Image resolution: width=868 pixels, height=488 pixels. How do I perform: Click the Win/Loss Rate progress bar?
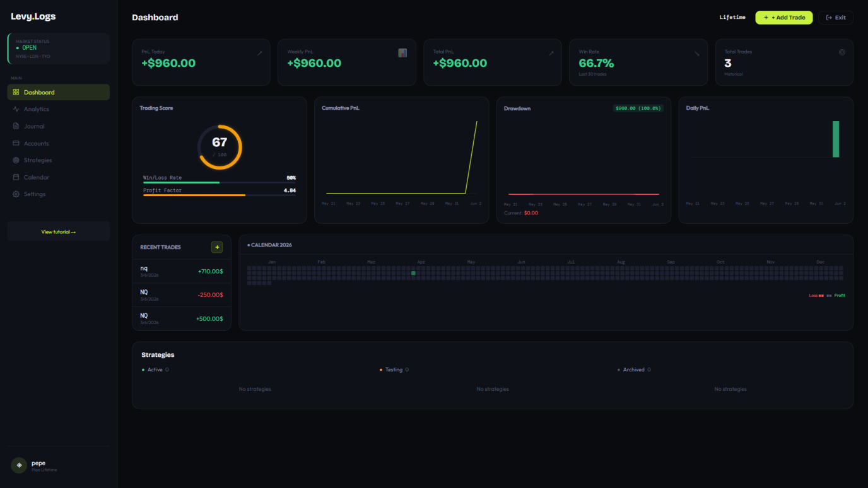[220, 182]
